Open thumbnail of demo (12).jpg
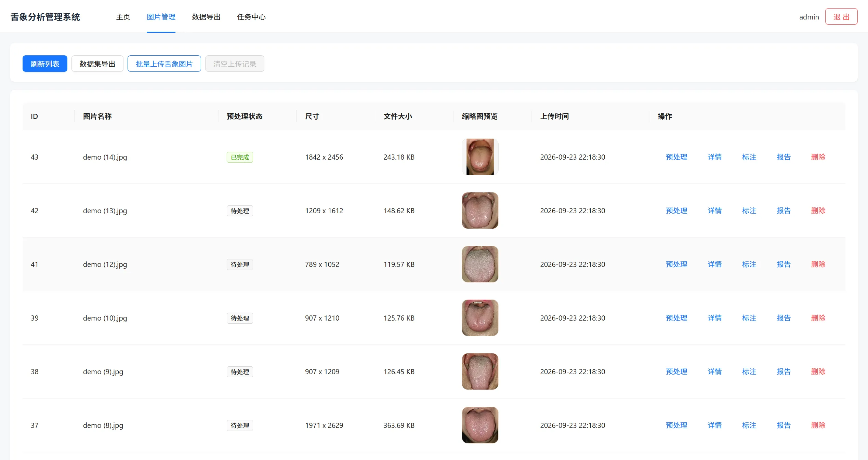This screenshot has height=460, width=868. click(480, 264)
